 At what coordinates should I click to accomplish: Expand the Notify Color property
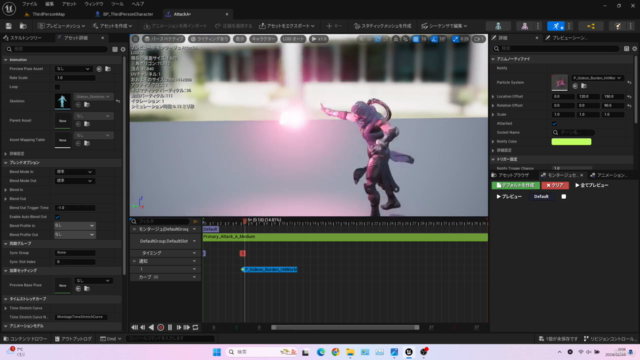coord(493,142)
